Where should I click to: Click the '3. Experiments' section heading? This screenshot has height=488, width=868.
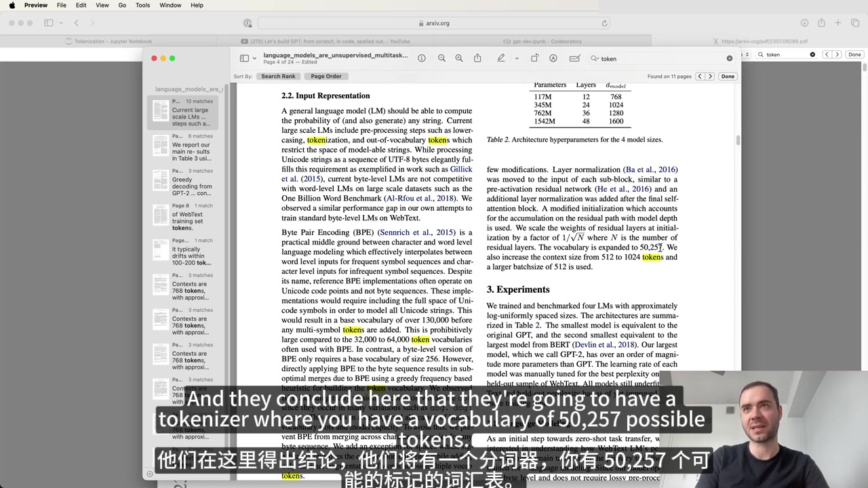tap(518, 289)
